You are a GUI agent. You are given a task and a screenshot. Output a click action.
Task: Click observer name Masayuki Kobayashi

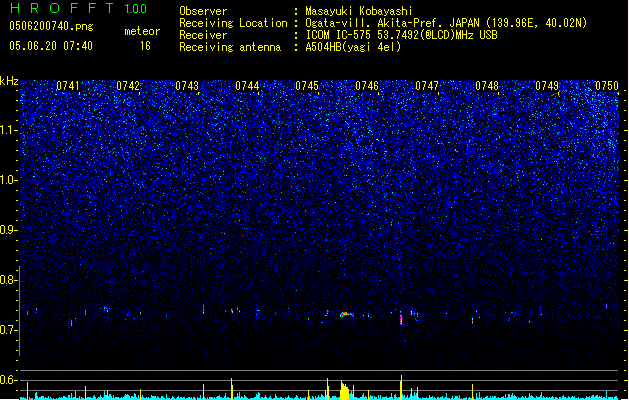coord(359,11)
